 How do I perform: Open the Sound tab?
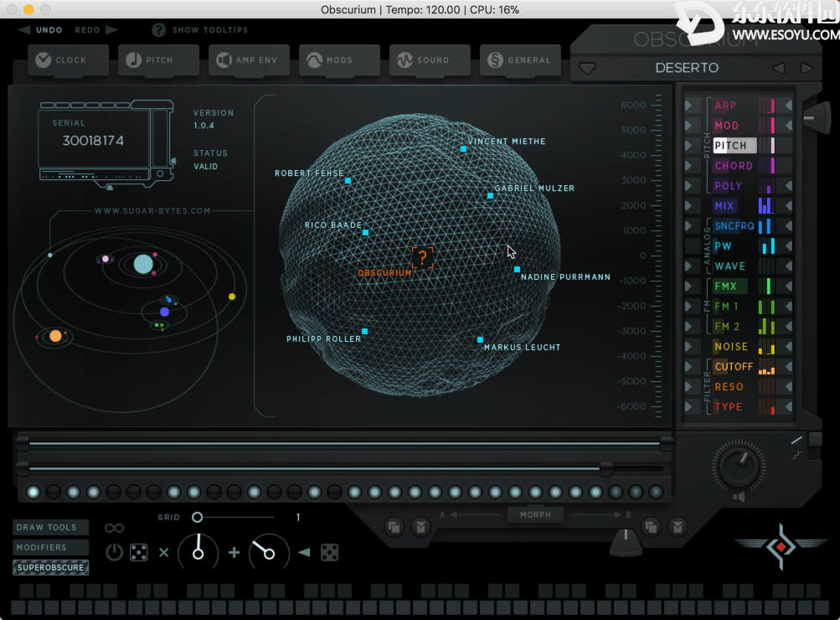pos(430,60)
